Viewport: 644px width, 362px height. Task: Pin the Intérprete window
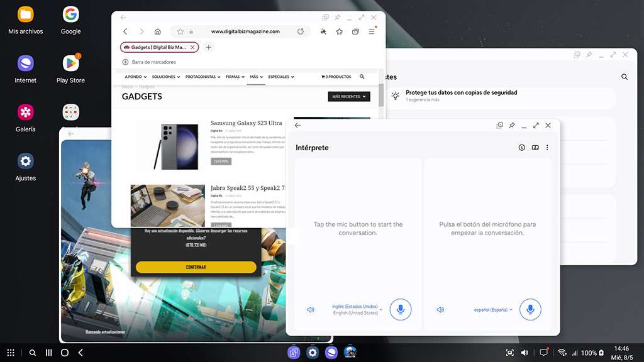tap(512, 125)
